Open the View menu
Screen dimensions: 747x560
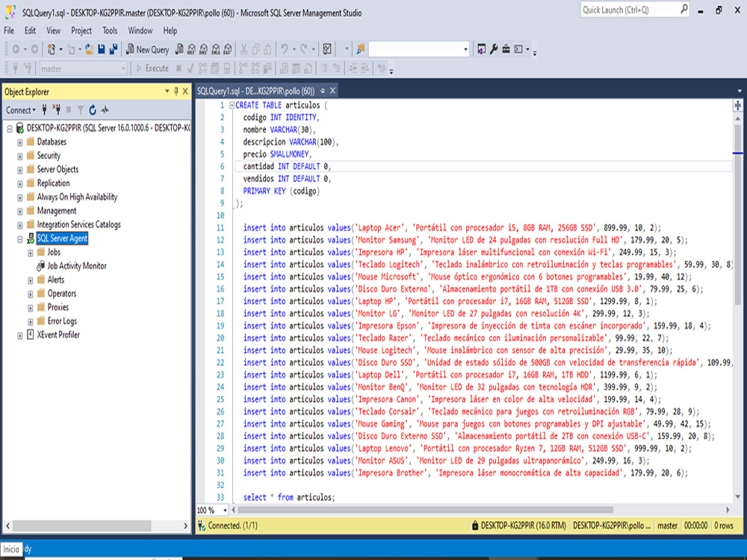pyautogui.click(x=53, y=31)
